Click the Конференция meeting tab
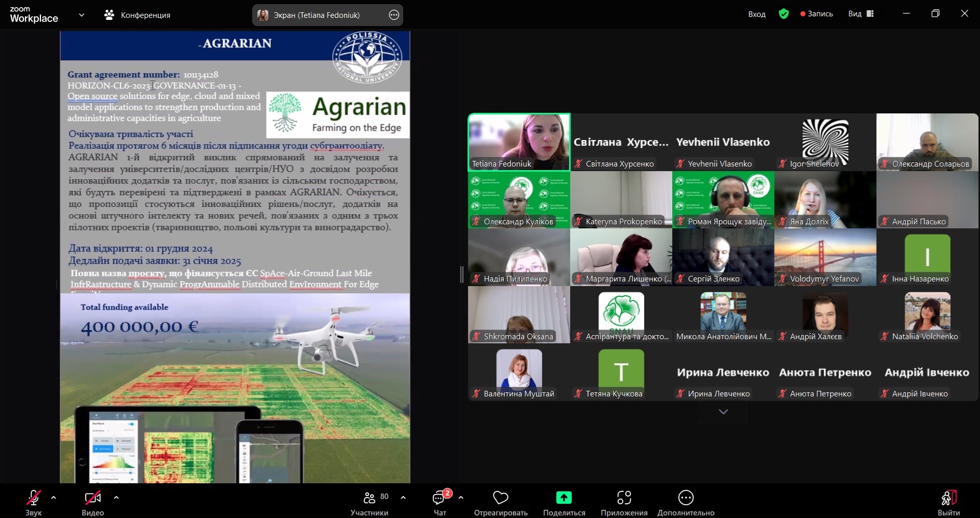 137,15
